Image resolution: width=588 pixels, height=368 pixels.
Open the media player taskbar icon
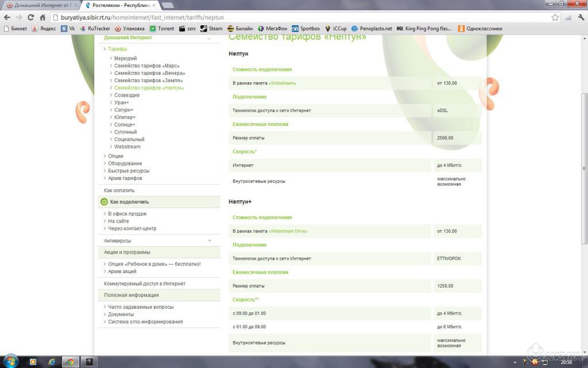(33, 362)
